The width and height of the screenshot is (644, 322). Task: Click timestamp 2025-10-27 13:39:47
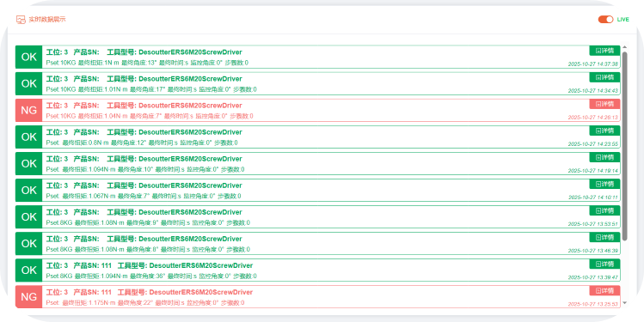593,277
